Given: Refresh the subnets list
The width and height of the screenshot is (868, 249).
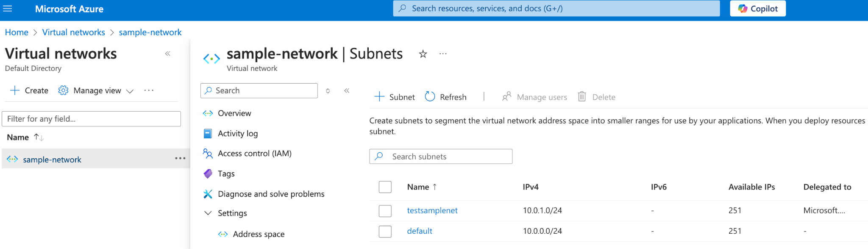Looking at the screenshot, I should coord(445,97).
